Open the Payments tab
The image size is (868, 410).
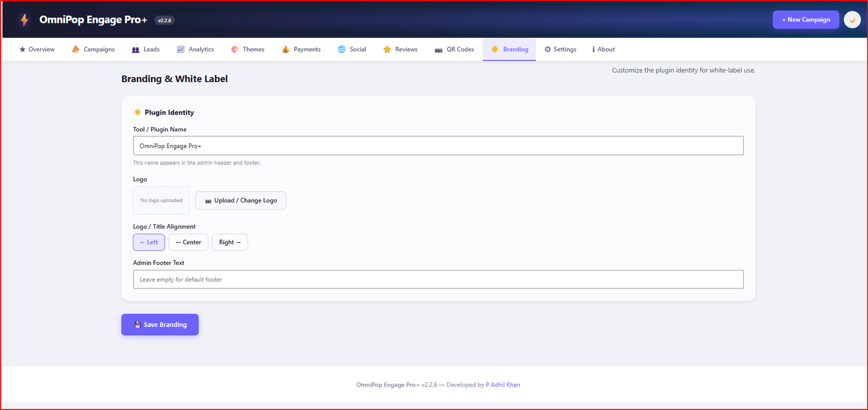coord(302,49)
